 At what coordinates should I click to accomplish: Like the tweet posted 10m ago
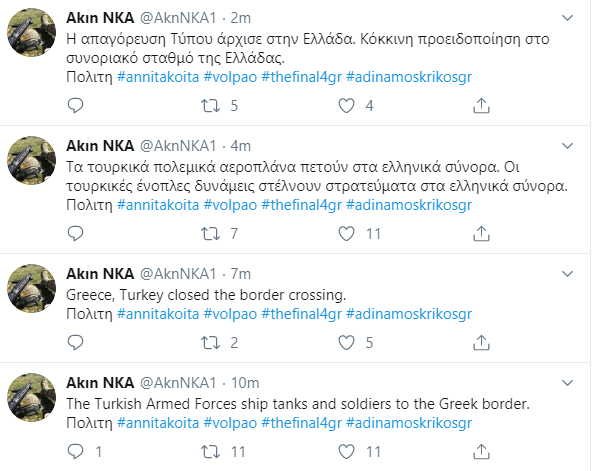click(345, 452)
